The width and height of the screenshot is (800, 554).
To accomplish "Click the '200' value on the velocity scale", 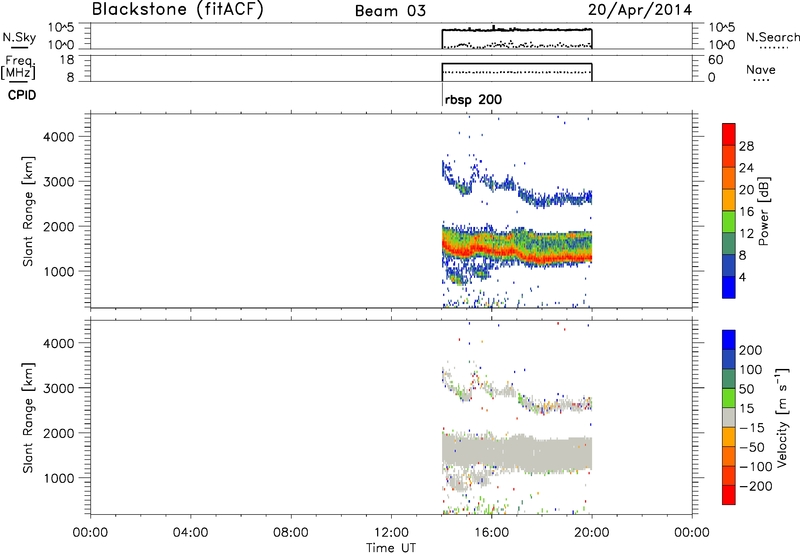I will coord(751,350).
